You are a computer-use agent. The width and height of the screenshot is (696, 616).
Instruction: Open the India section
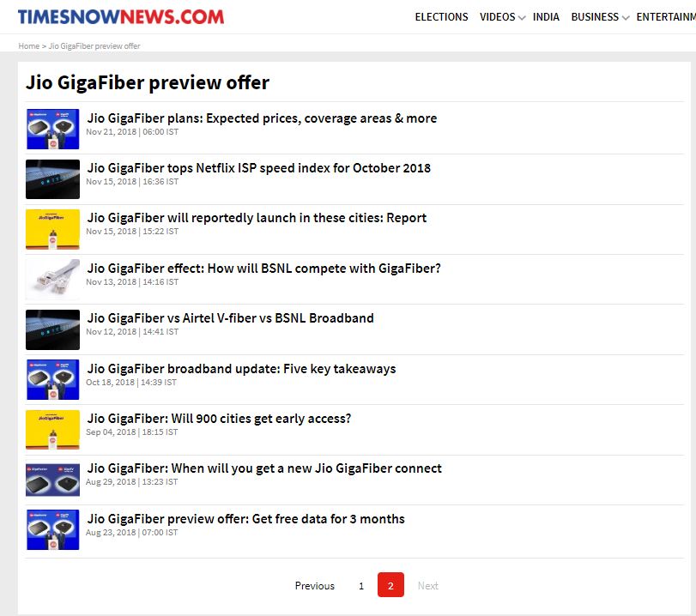pyautogui.click(x=546, y=17)
